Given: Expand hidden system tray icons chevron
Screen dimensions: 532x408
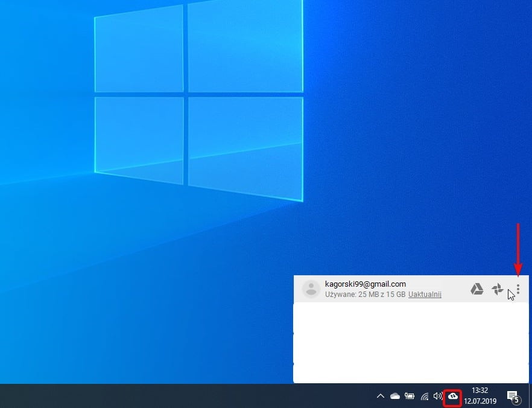Looking at the screenshot, I should 380,396.
